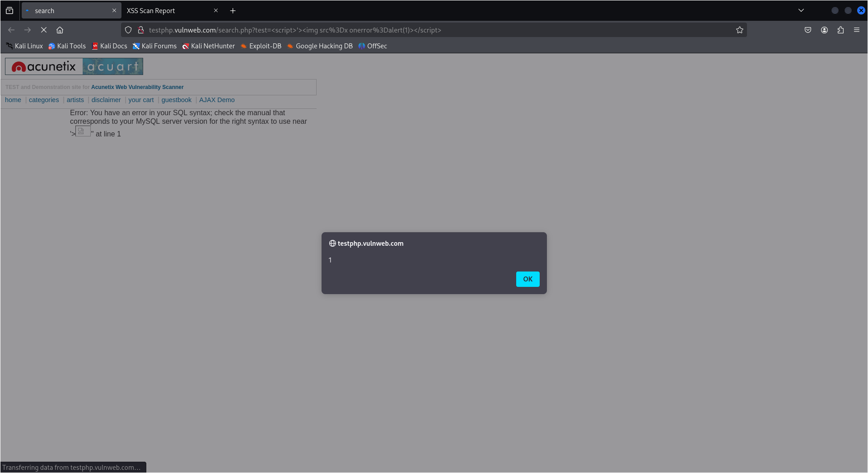Open the Firefox account panel
Image resolution: width=868 pixels, height=473 pixels.
tap(824, 30)
